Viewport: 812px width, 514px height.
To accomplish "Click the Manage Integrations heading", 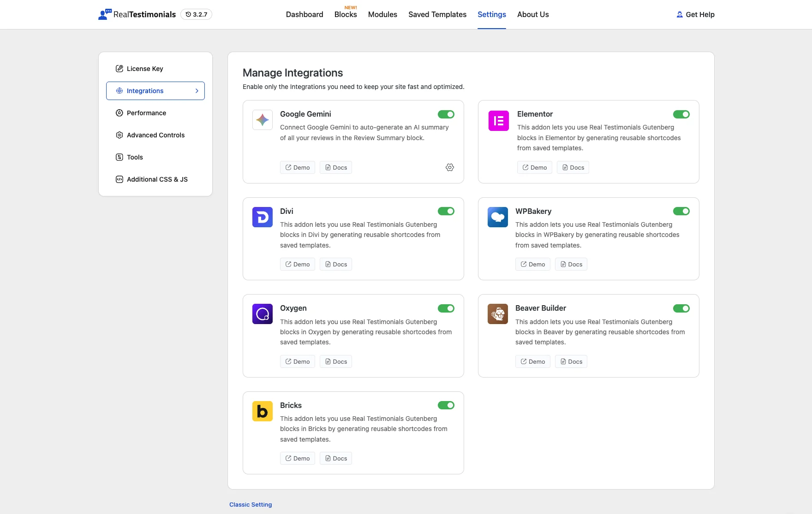I will pos(293,73).
